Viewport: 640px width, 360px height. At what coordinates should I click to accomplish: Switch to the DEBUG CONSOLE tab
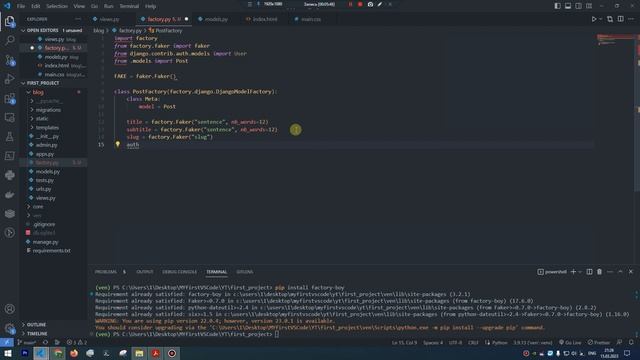pyautogui.click(x=180, y=272)
